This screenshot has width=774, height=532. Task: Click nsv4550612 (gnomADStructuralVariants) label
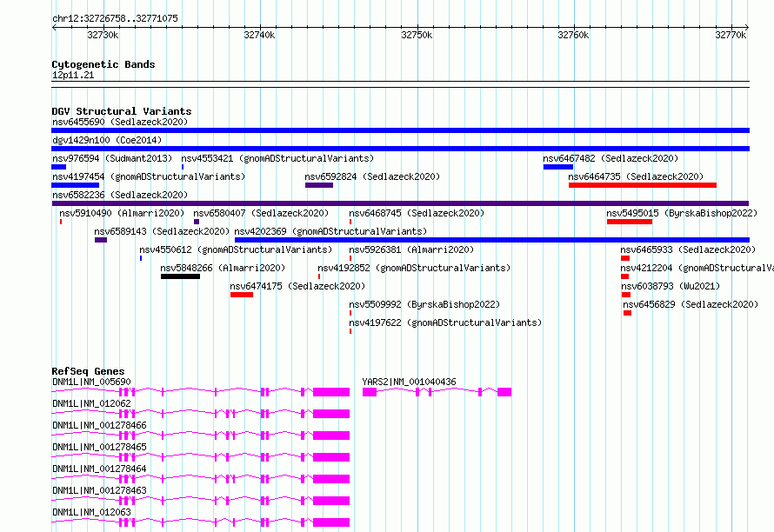point(236,249)
